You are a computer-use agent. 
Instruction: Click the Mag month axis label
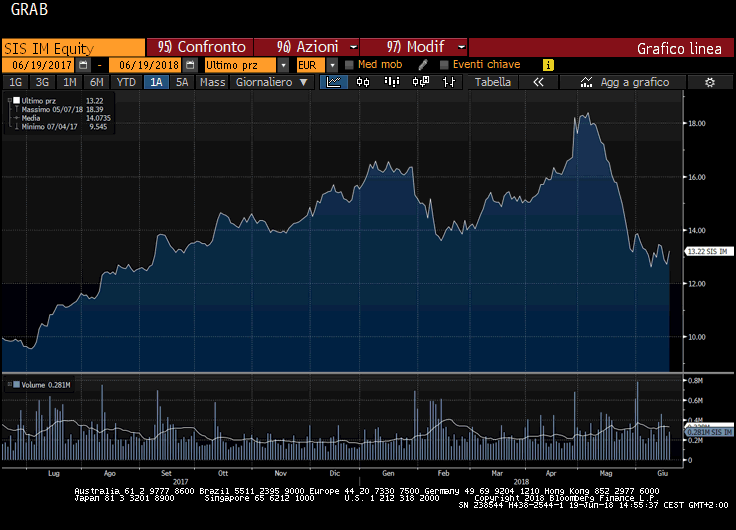tap(606, 473)
